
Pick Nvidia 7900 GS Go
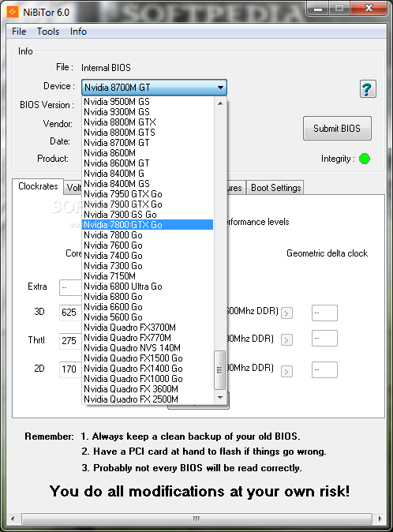tap(148, 215)
